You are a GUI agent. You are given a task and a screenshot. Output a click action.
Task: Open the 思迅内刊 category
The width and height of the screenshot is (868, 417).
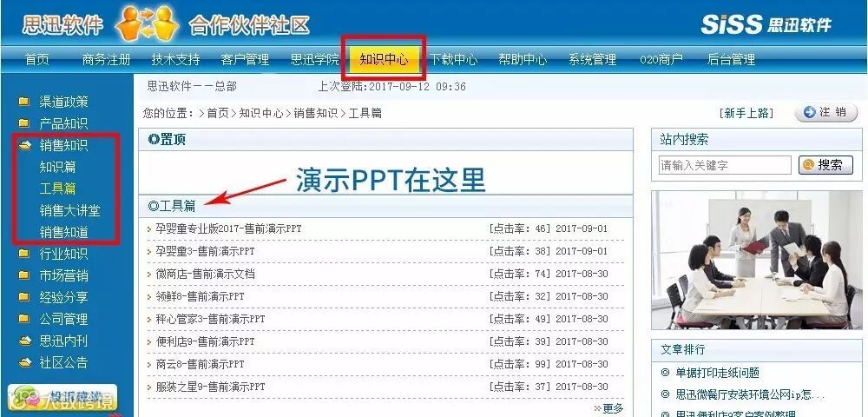63,341
